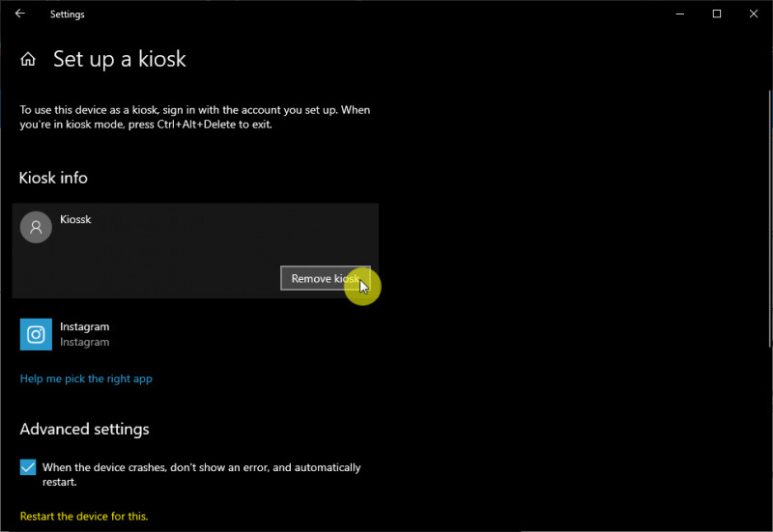Go back using the arrow in title bar
Viewport: 773px width, 532px height.
[20, 14]
